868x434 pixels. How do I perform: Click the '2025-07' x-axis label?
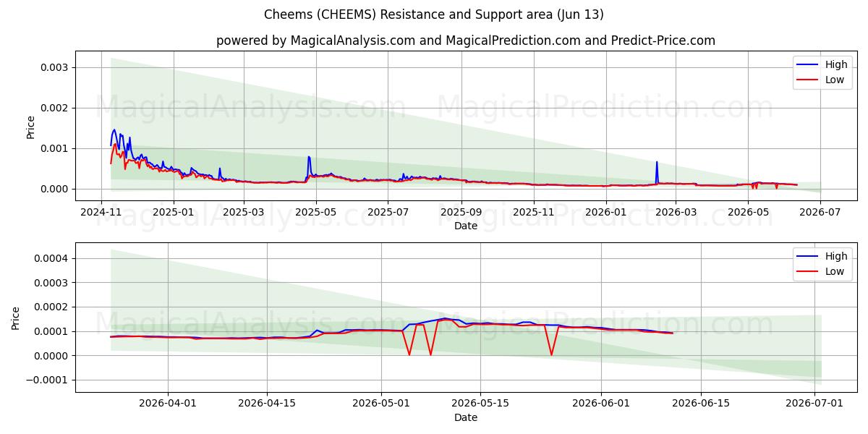[x=388, y=212]
